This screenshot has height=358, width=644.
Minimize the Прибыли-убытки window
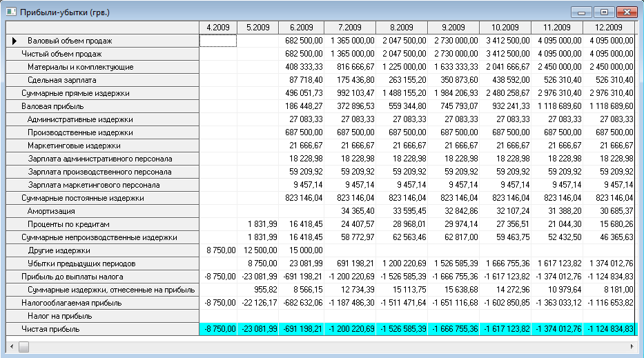click(x=581, y=12)
